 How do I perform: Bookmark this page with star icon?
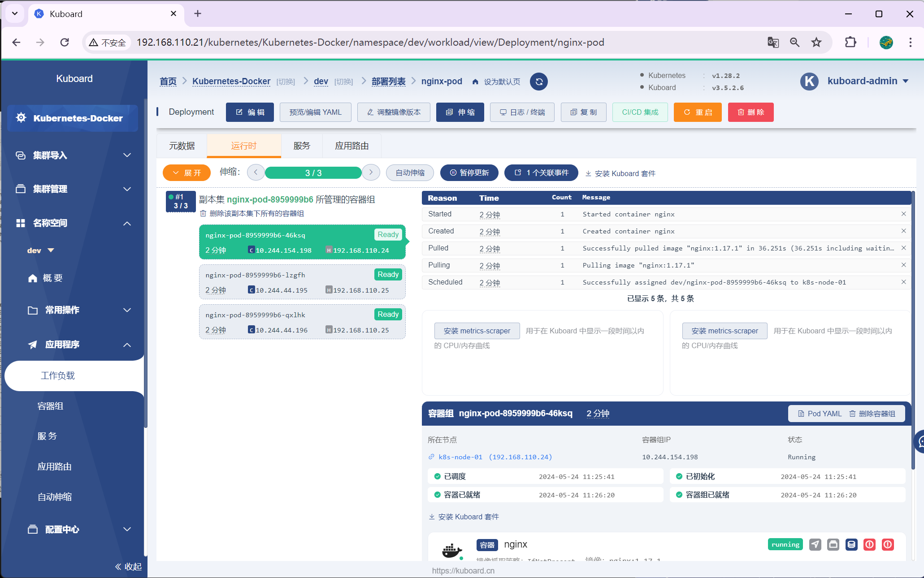pyautogui.click(x=816, y=42)
